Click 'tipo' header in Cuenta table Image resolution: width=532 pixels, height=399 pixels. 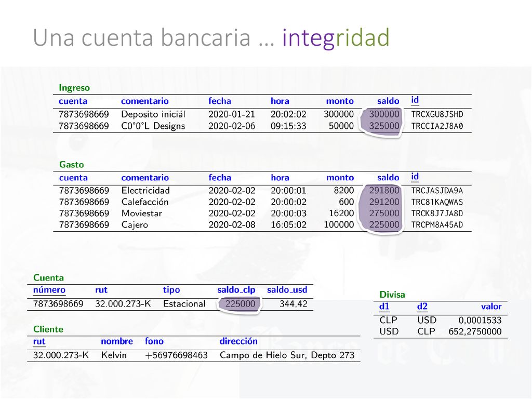[x=171, y=290]
